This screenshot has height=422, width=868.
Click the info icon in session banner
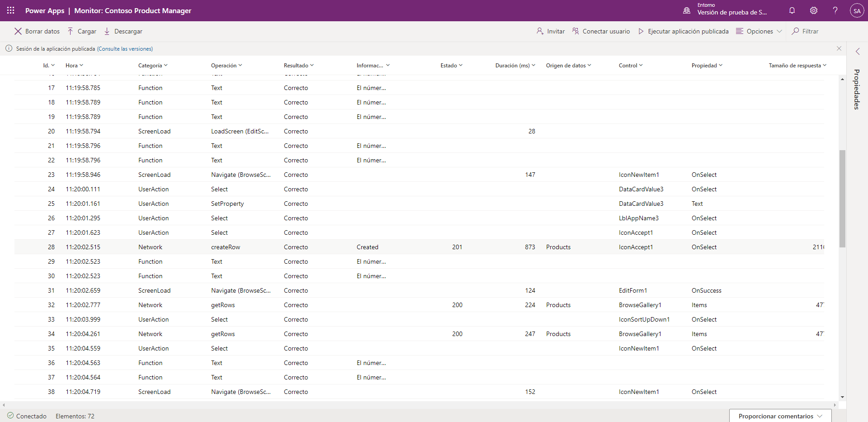pos(9,48)
